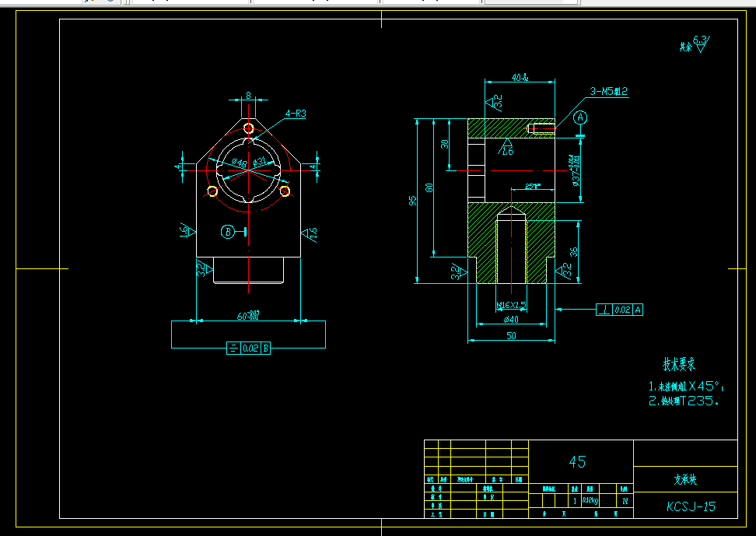Click the 95 overall height dimension
Screen dimensions: 756x536
coord(413,201)
